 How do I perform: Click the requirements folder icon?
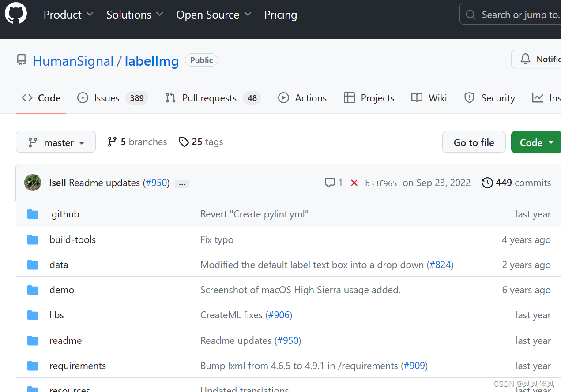pos(33,366)
